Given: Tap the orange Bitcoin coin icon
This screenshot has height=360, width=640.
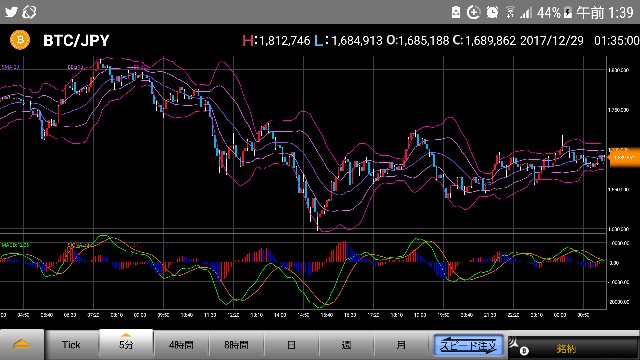Looking at the screenshot, I should [20, 40].
